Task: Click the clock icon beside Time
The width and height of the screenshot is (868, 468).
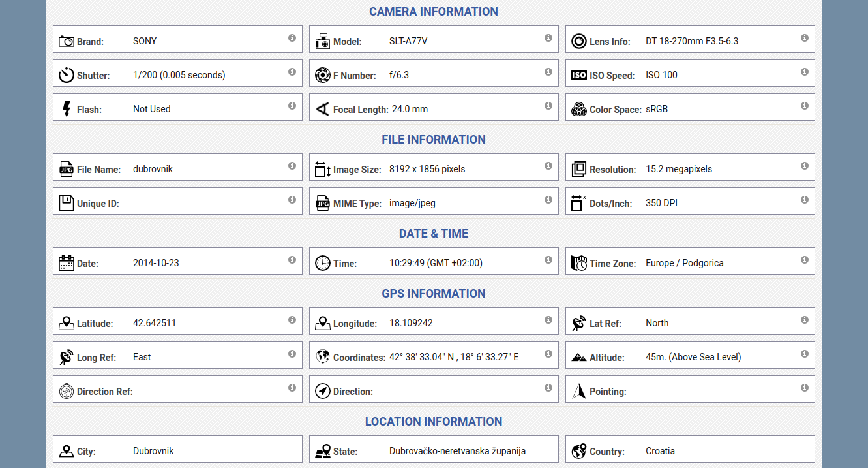Action: [x=323, y=263]
